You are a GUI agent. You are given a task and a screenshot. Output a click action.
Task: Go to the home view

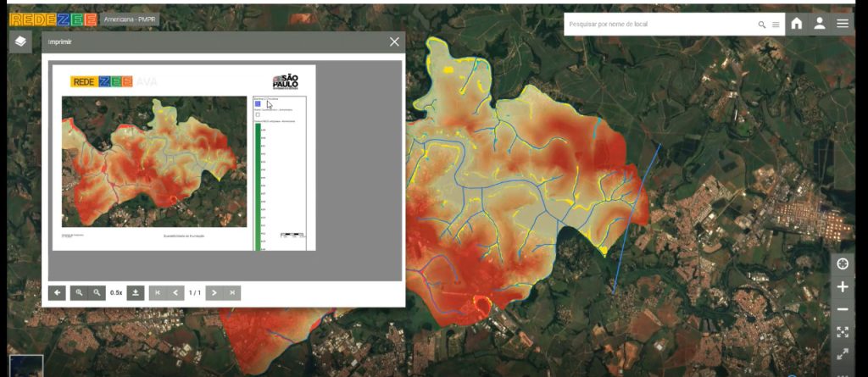click(x=797, y=24)
